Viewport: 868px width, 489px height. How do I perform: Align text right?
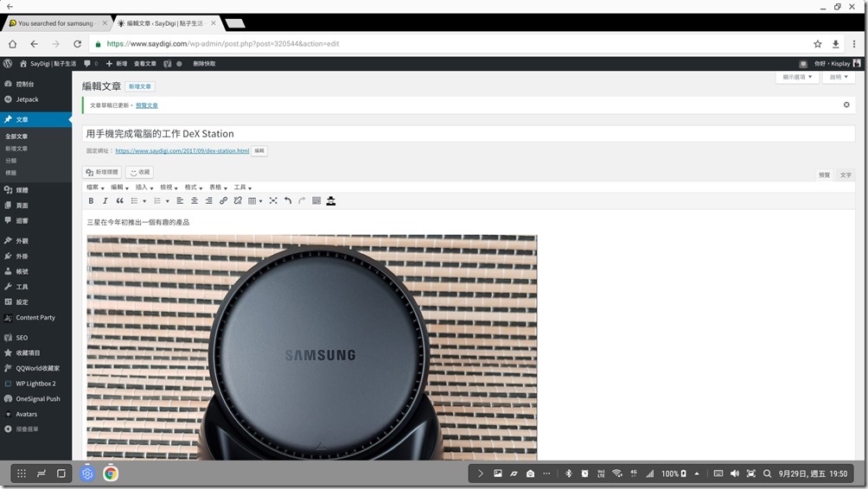208,200
